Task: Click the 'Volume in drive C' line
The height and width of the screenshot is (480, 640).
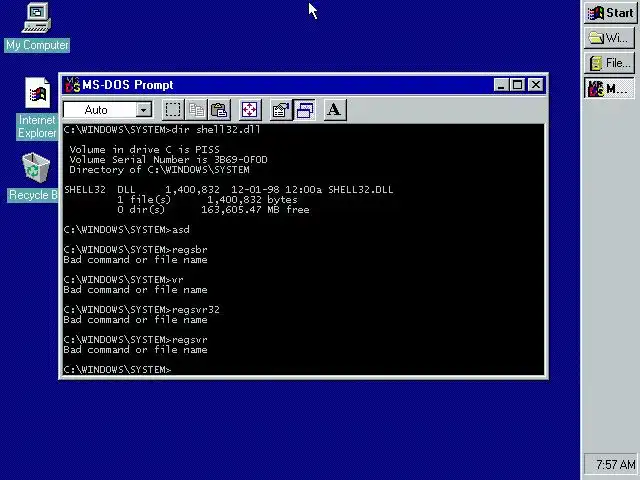Action: 144,149
